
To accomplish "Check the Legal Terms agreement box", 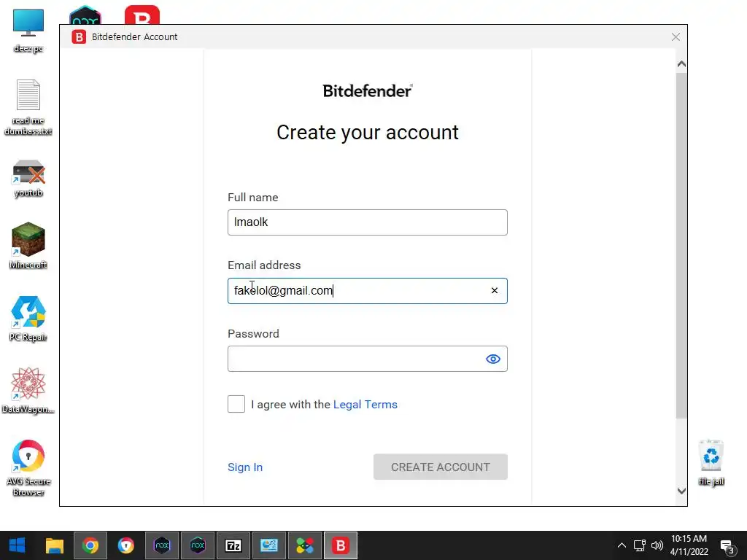I will point(236,404).
